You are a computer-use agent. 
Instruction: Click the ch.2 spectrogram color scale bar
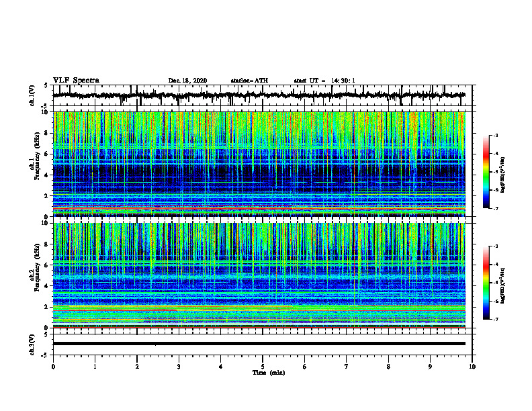coord(486,283)
